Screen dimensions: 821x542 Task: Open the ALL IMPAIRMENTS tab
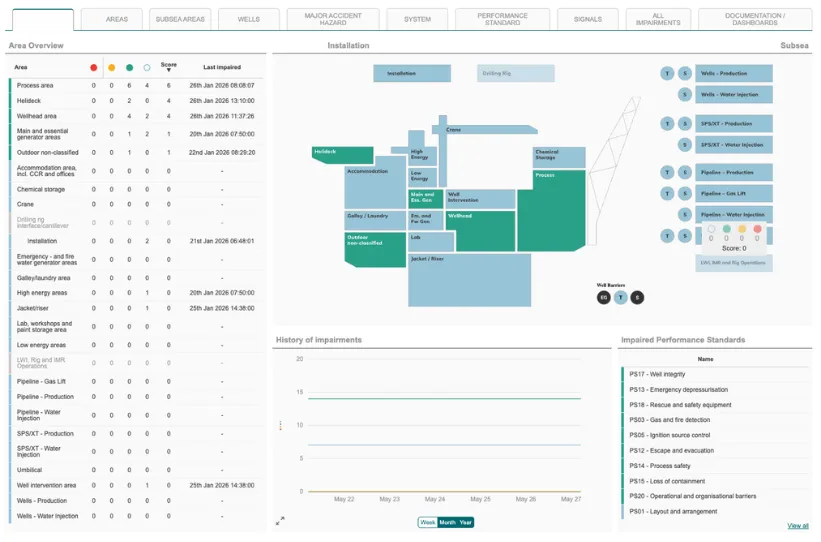[658, 19]
